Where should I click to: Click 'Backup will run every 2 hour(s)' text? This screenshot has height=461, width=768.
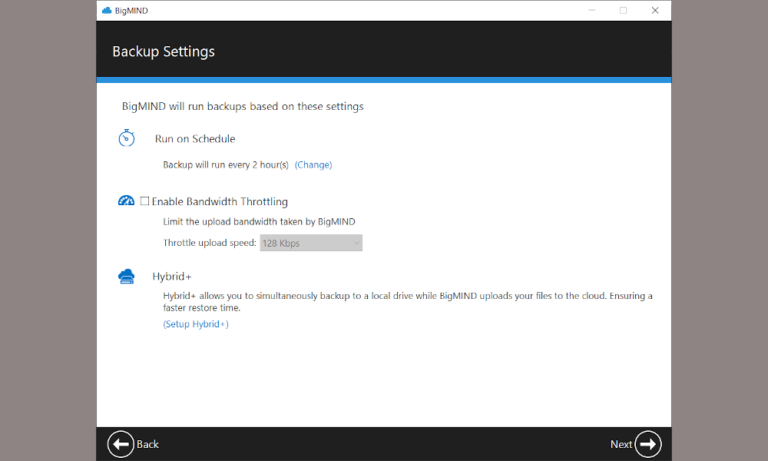click(226, 165)
